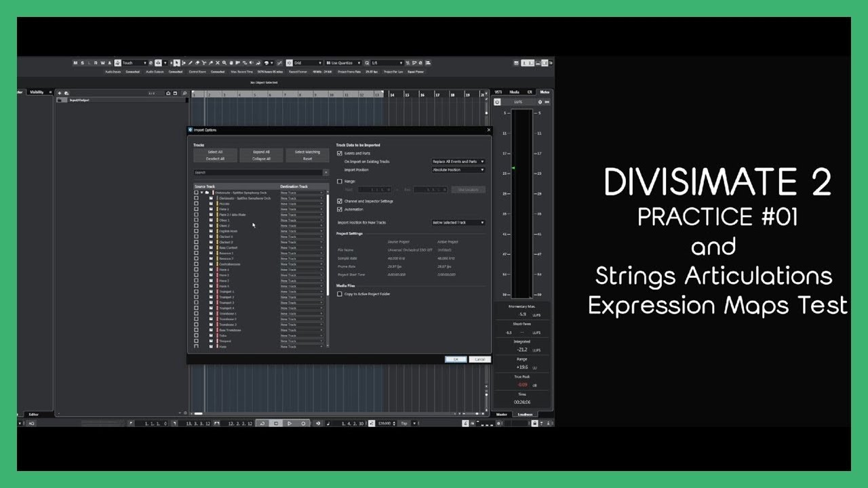Click the Collapse All button
868x488 pixels.
261,159
